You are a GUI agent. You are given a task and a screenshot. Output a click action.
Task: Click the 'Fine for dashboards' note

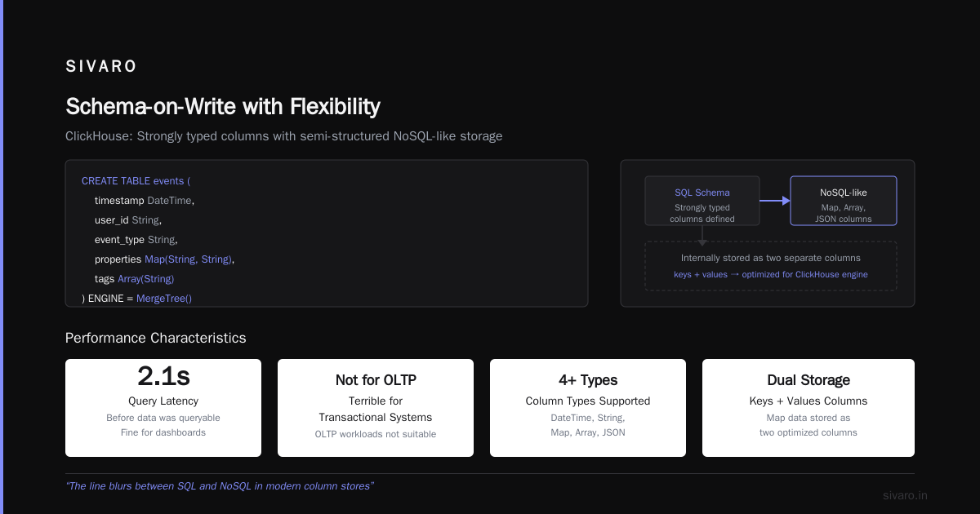pyautogui.click(x=163, y=432)
